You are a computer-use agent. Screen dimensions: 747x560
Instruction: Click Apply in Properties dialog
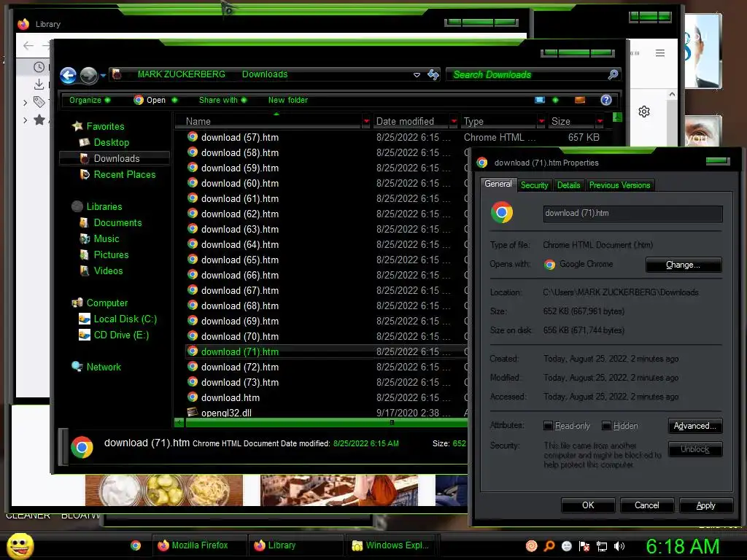(705, 505)
